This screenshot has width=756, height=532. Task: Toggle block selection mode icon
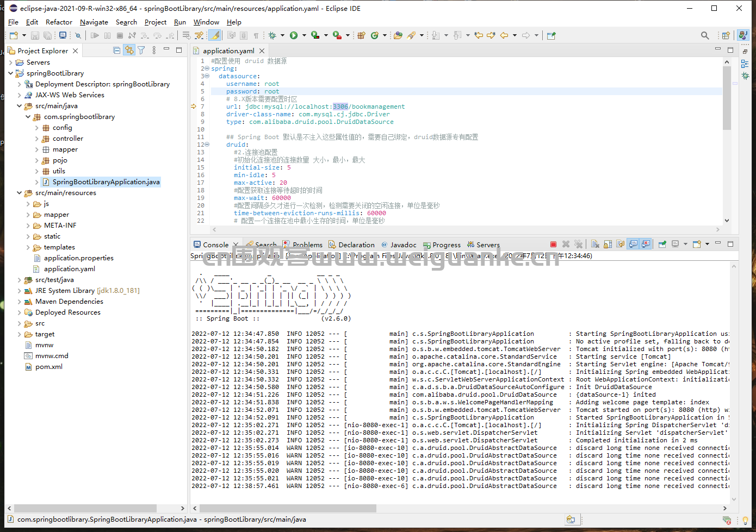tap(243, 35)
